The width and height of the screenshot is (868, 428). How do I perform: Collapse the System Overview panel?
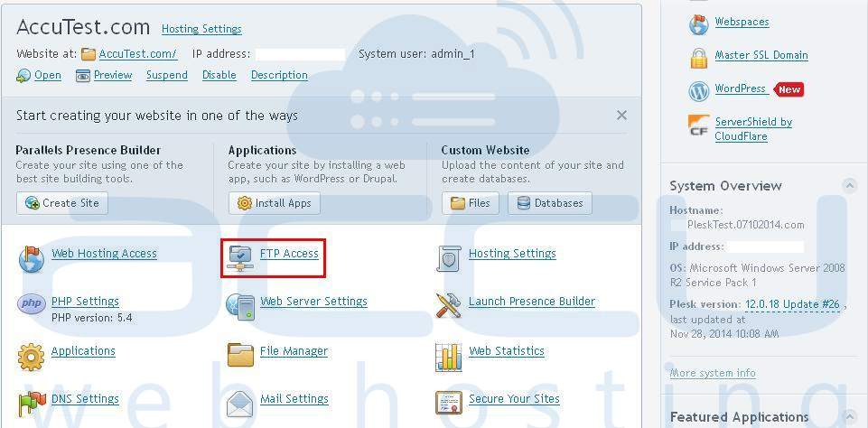(x=849, y=185)
